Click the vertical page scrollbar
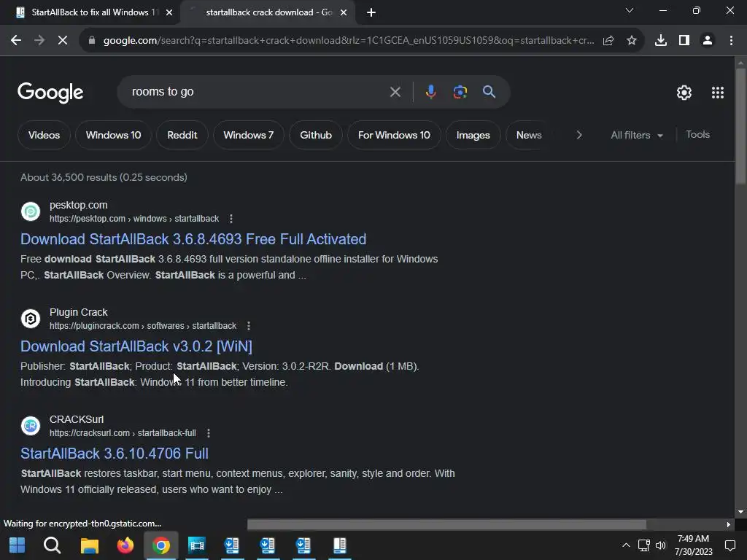The image size is (747, 560). [x=740, y=126]
